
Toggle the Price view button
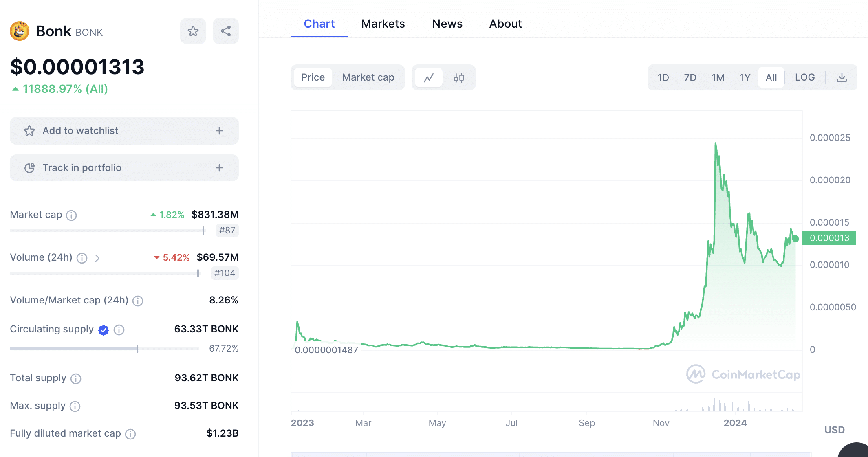click(x=313, y=76)
